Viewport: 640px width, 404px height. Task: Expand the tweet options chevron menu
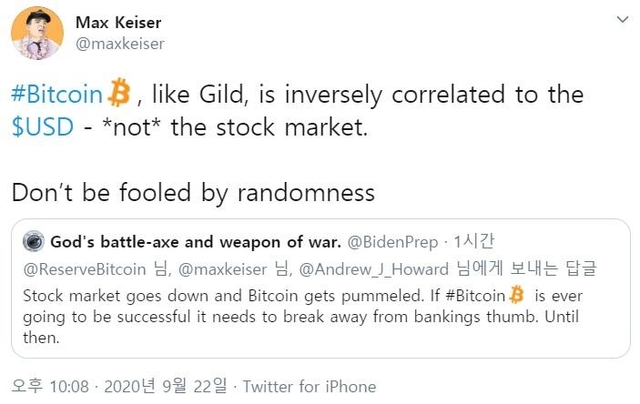pos(622,19)
